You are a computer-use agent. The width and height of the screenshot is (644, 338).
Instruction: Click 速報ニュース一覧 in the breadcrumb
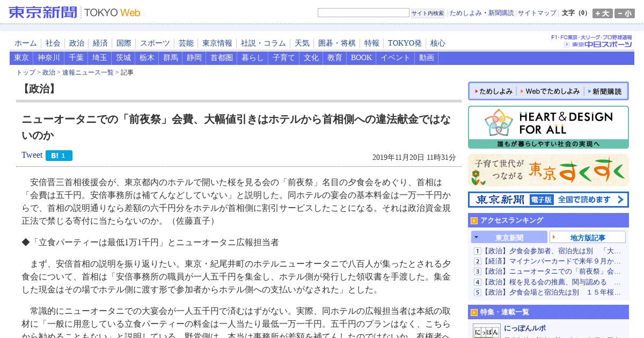(x=88, y=72)
